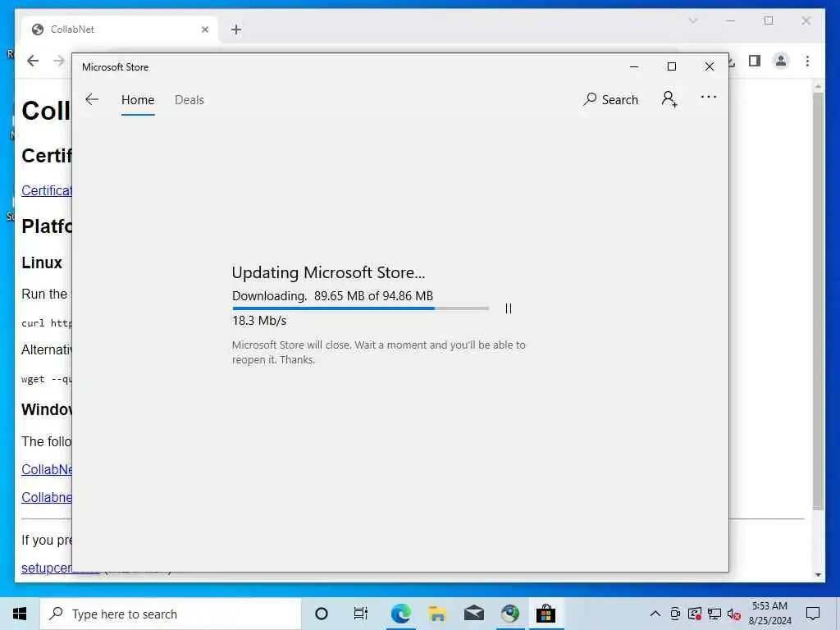Open the clock showing 5:53 AM
This screenshot has width=840, height=630.
point(769,614)
